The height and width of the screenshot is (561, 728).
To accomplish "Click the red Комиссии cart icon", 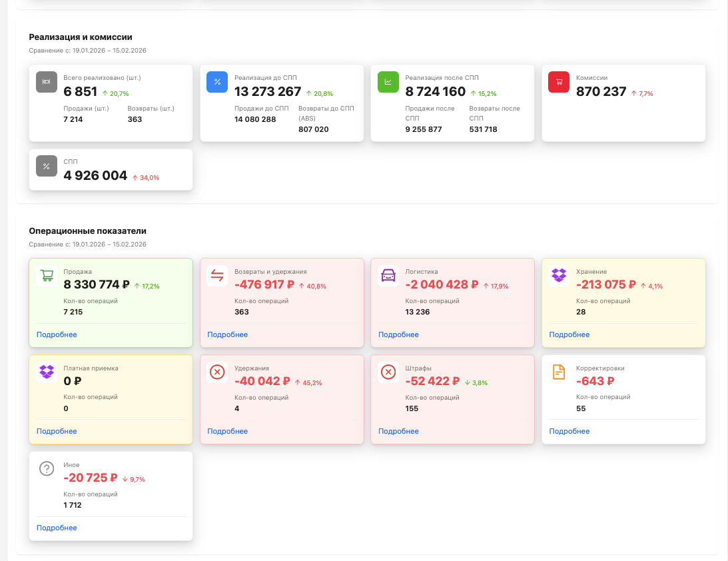I will pos(559,82).
